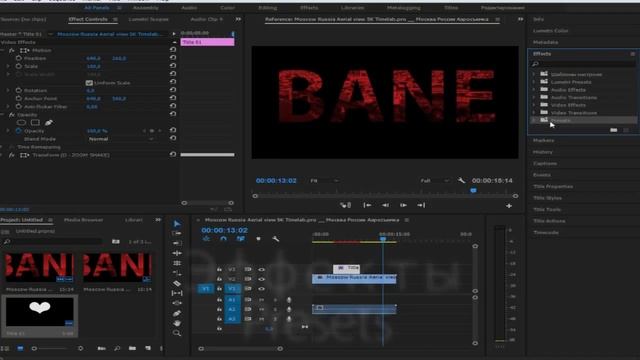Open the Markers panel in right sidebar
Viewport: 640px width, 360px height.
(543, 140)
